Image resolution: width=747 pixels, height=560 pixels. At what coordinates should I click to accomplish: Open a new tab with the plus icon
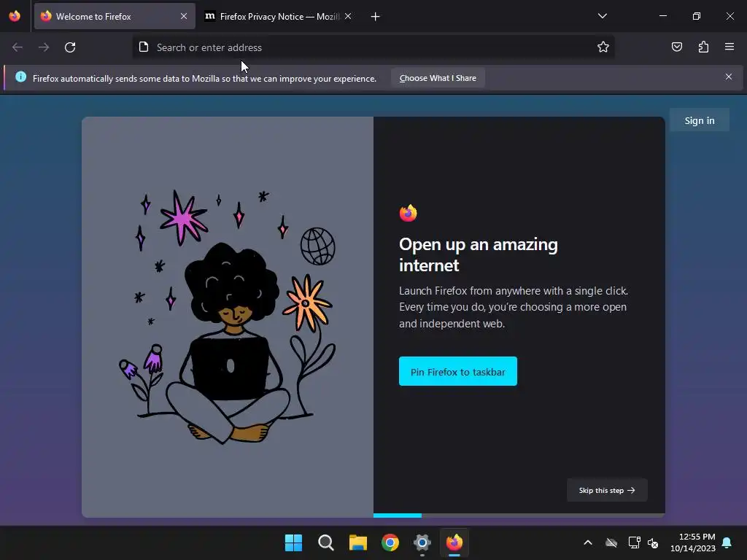pyautogui.click(x=376, y=17)
